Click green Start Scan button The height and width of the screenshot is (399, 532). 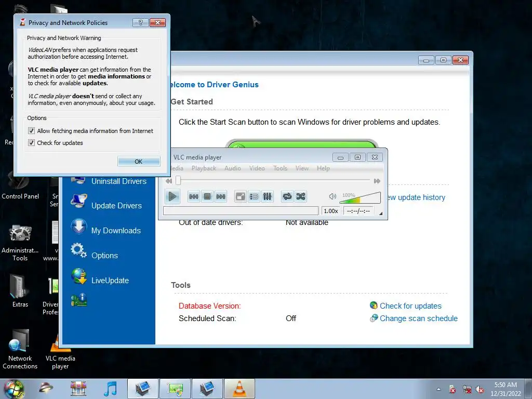point(301,144)
